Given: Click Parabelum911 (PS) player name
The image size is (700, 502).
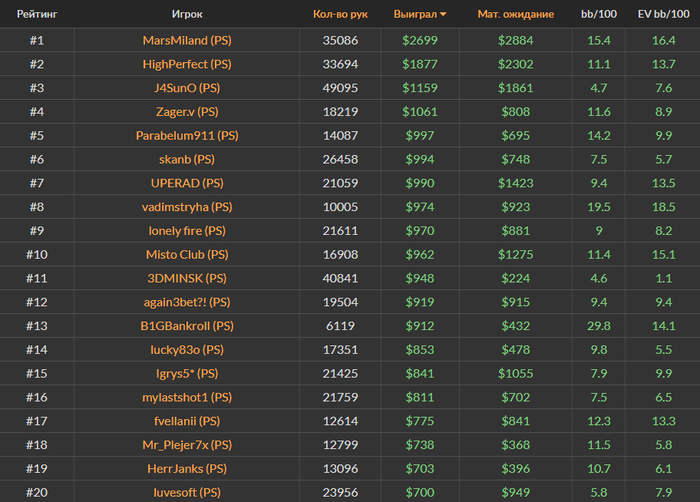Looking at the screenshot, I should click(187, 135).
